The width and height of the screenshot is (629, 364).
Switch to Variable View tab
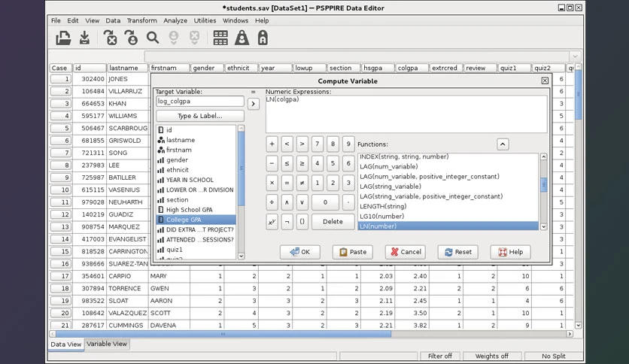click(107, 344)
